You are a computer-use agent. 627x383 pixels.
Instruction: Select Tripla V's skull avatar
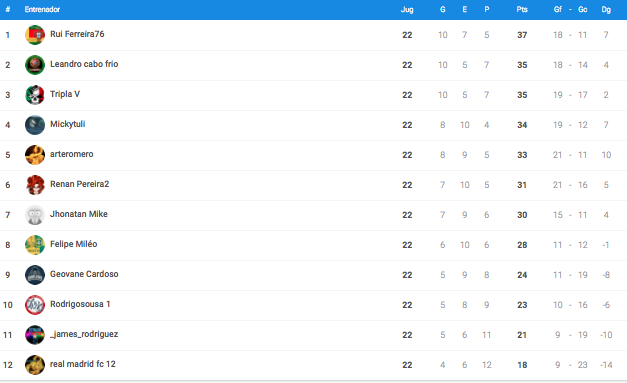[x=35, y=95]
